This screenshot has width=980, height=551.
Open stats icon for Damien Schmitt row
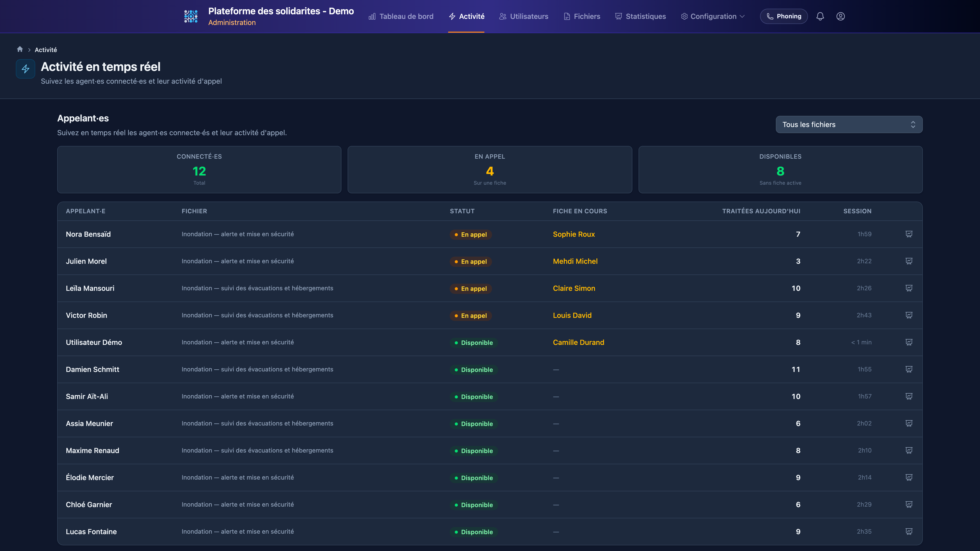(909, 369)
